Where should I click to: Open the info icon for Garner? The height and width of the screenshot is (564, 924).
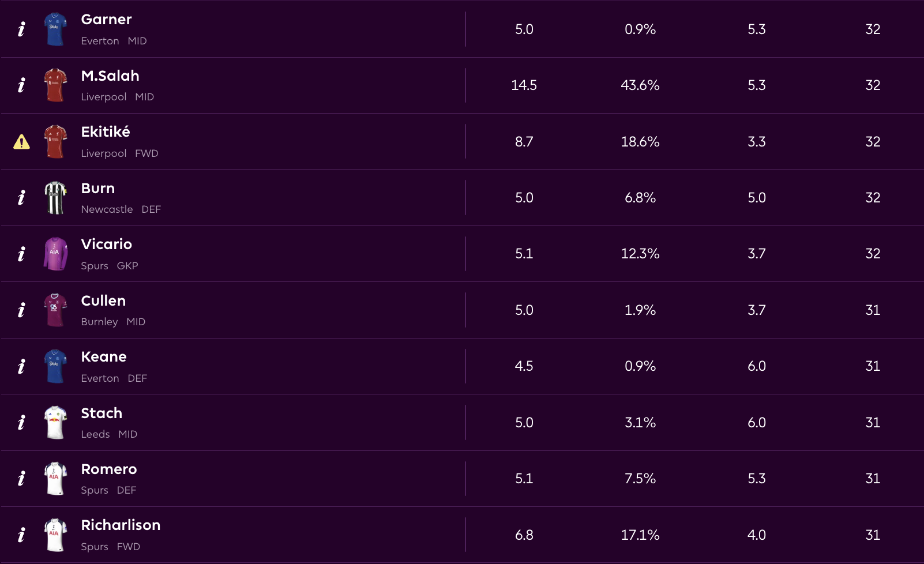[x=21, y=29]
